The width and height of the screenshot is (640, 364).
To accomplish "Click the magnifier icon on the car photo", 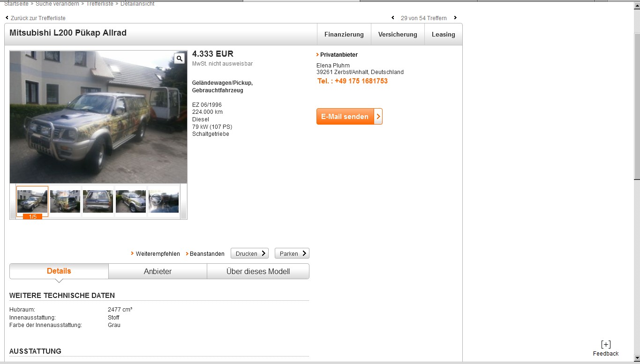I will click(x=180, y=59).
